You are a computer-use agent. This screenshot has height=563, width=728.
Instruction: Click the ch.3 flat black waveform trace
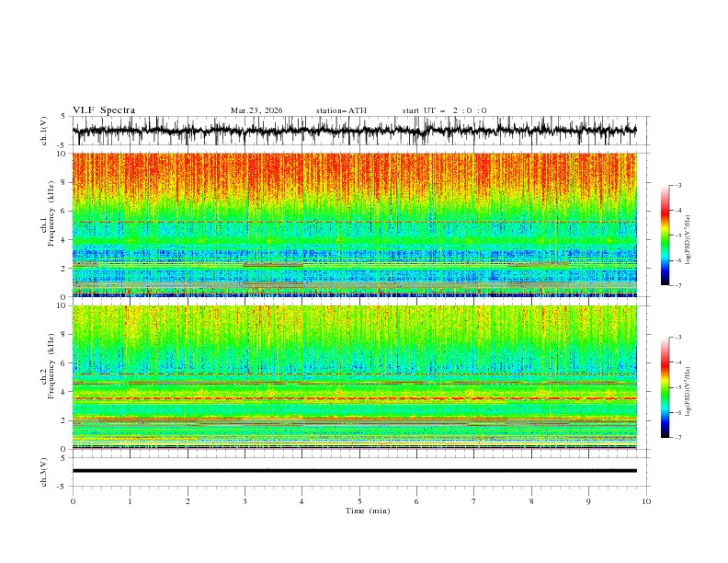[355, 471]
